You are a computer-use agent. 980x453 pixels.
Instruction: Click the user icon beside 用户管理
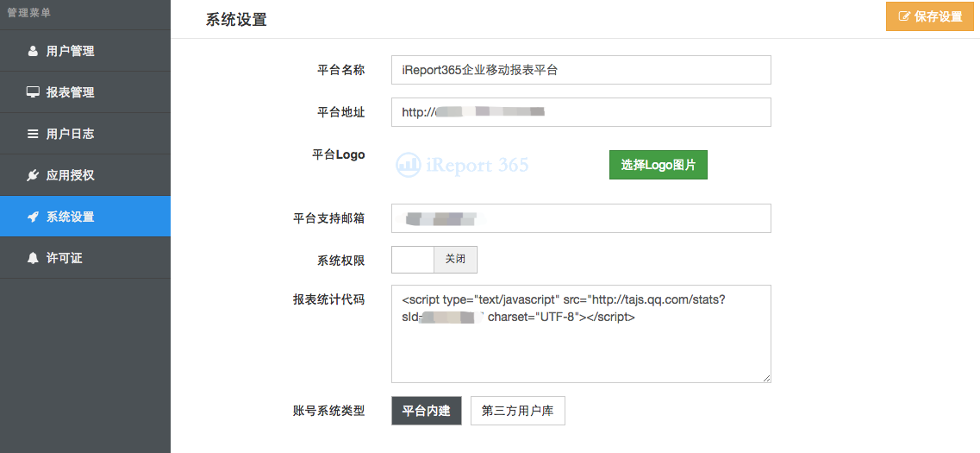tap(33, 51)
